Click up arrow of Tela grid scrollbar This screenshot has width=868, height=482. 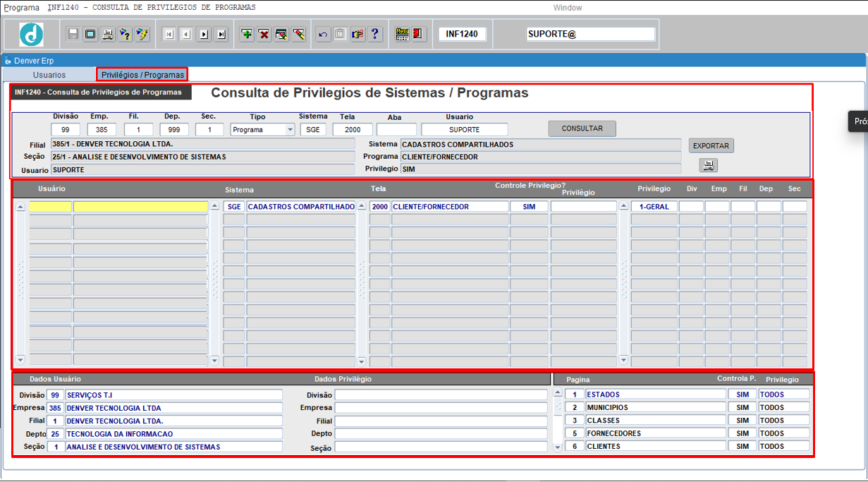point(362,207)
